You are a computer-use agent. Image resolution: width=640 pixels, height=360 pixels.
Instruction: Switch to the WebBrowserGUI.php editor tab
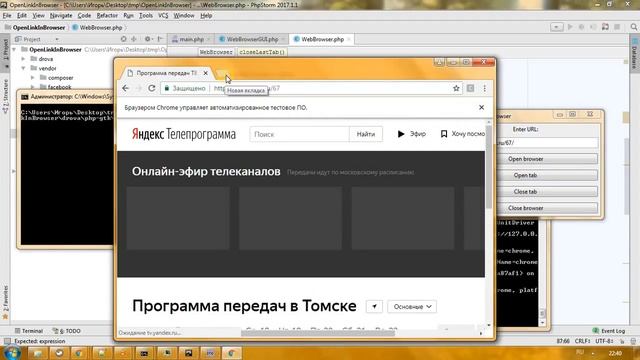[x=252, y=39]
